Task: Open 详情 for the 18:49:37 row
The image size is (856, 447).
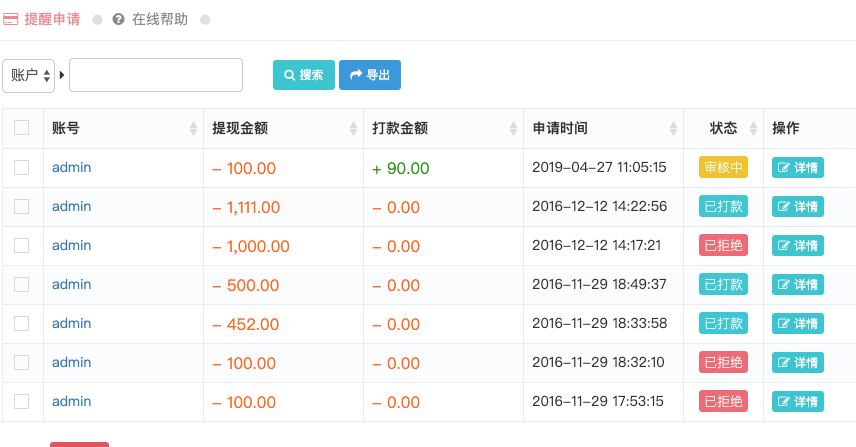Action: 798,285
